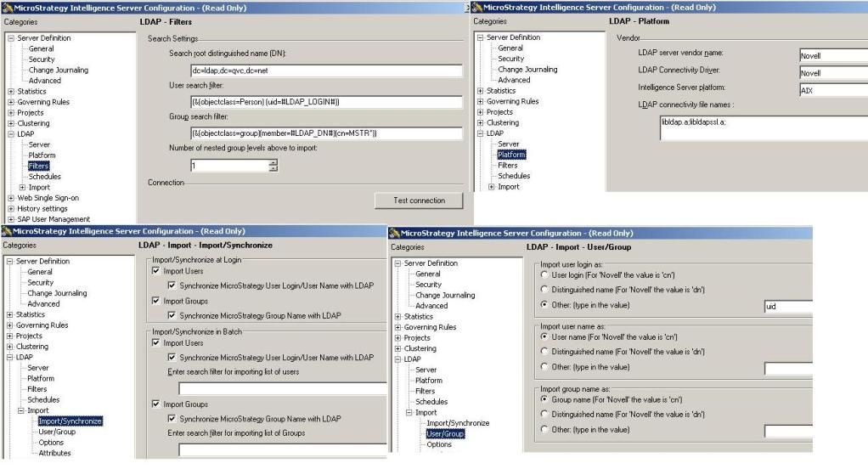Toggle Synchronize Group Name with LDAP in Batch

point(172,419)
